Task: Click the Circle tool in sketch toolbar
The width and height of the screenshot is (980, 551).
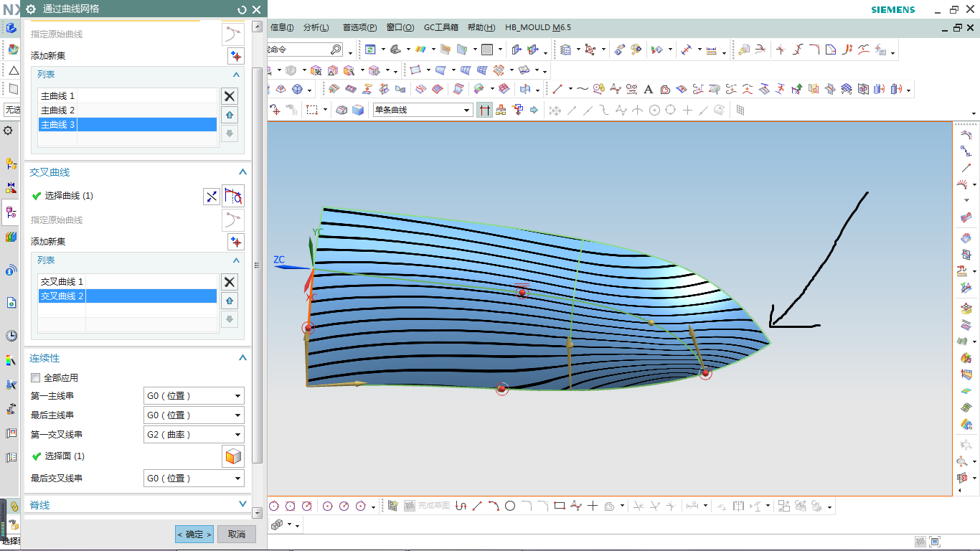Action: (510, 506)
